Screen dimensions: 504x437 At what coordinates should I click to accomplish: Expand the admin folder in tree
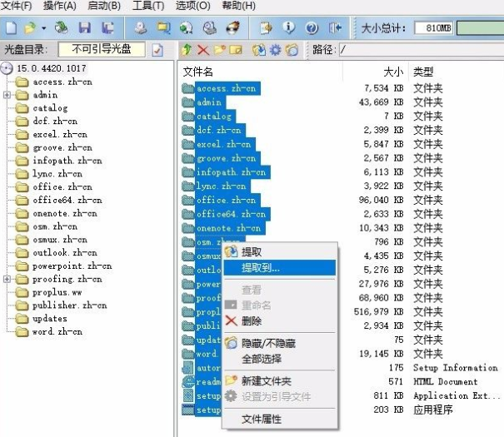pos(7,95)
